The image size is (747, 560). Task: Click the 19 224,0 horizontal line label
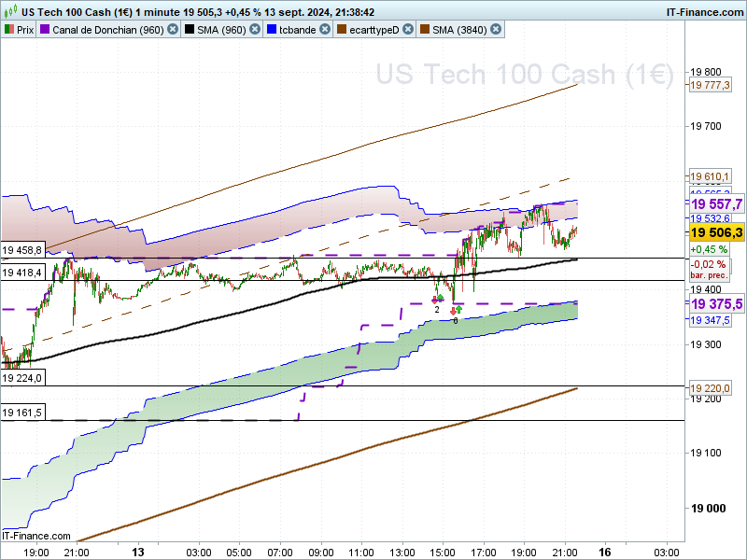pos(23,378)
